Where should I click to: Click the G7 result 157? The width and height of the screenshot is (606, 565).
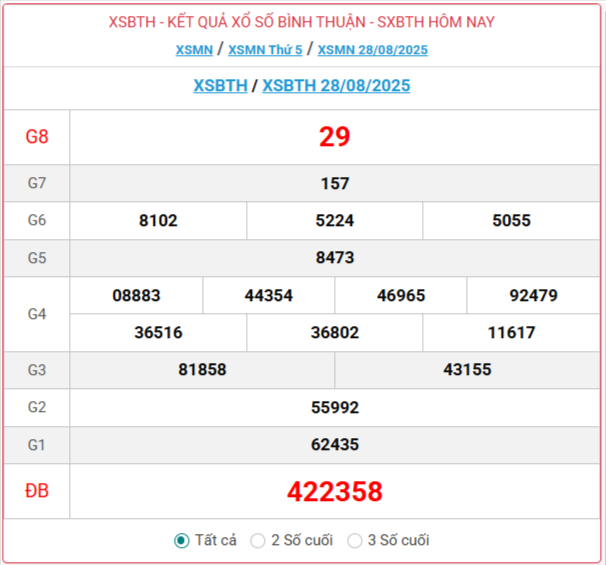(x=335, y=183)
